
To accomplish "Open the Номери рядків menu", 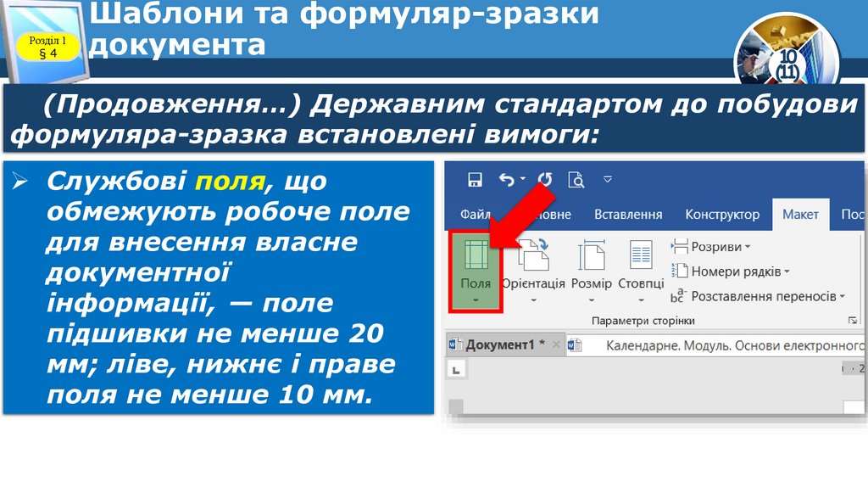I will 731,271.
